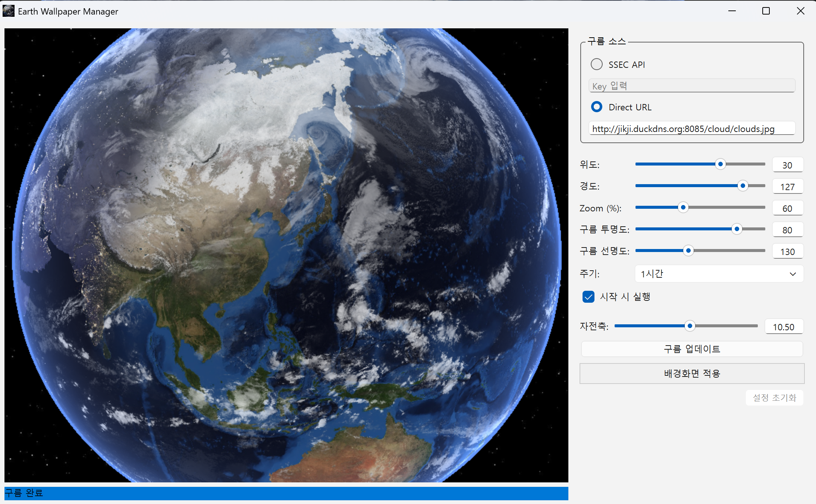Click the 자전축 axis tilt slider thumb
This screenshot has height=504, width=816.
coord(690,326)
